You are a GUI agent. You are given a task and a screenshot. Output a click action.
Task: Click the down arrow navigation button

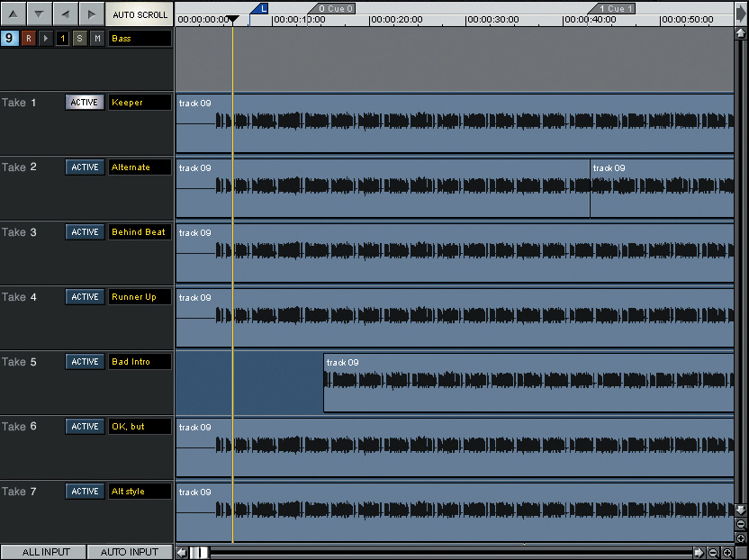(x=39, y=14)
